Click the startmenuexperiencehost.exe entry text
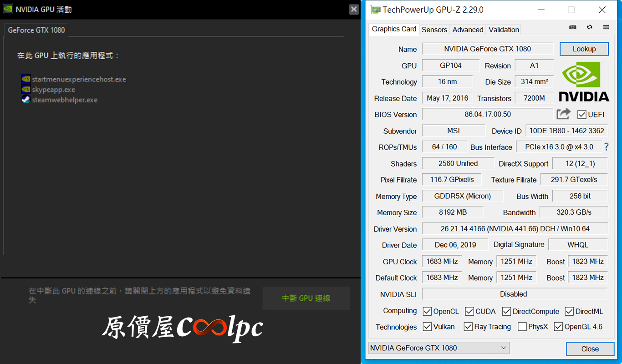622x364 pixels. [79, 79]
